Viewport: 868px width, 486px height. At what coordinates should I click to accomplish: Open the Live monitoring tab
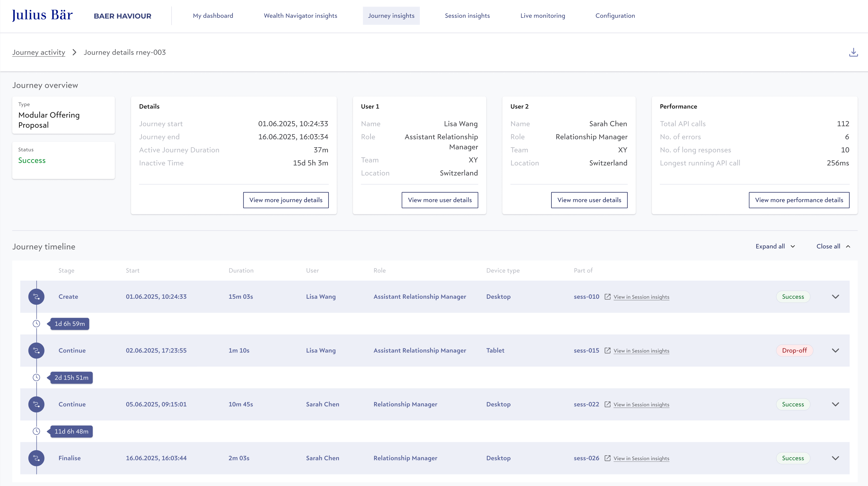click(x=542, y=16)
